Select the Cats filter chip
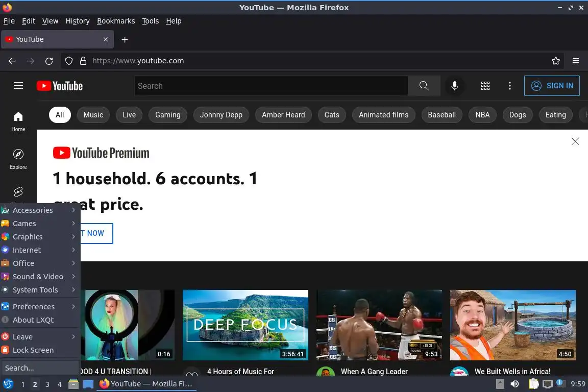The image size is (588, 392). [x=331, y=115]
